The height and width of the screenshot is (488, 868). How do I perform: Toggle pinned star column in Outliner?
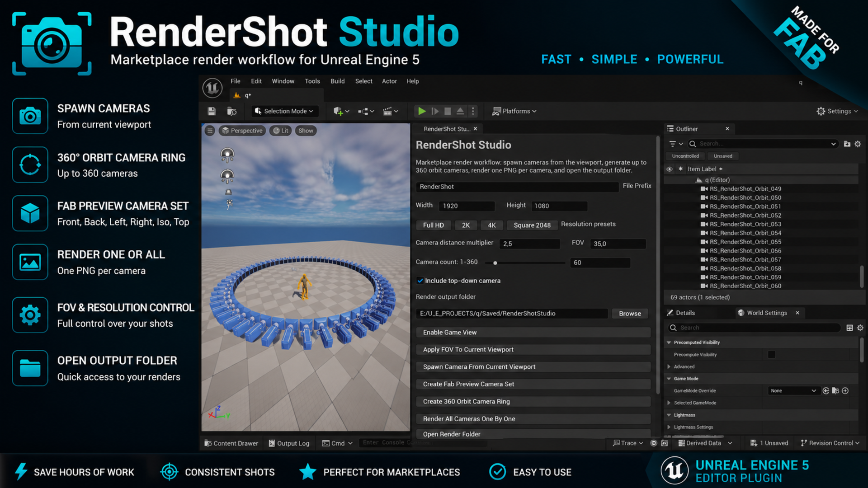click(680, 169)
